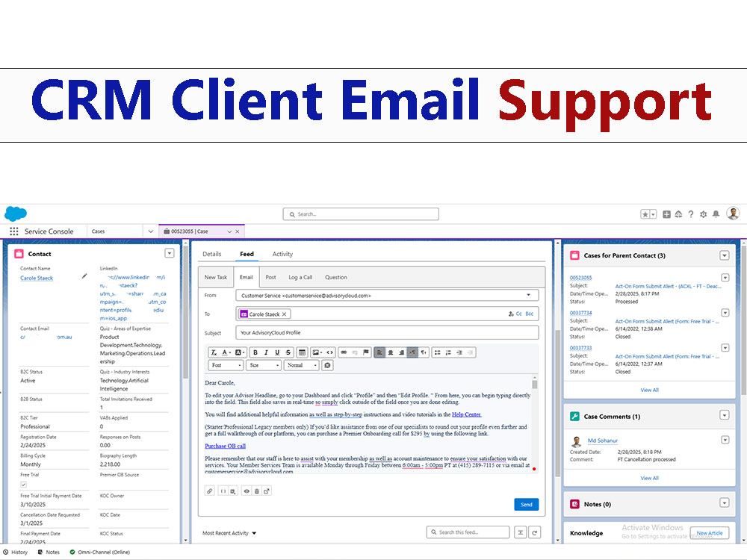The image size is (747, 560).
Task: Open Case Comments panel dropdown
Action: 724,415
